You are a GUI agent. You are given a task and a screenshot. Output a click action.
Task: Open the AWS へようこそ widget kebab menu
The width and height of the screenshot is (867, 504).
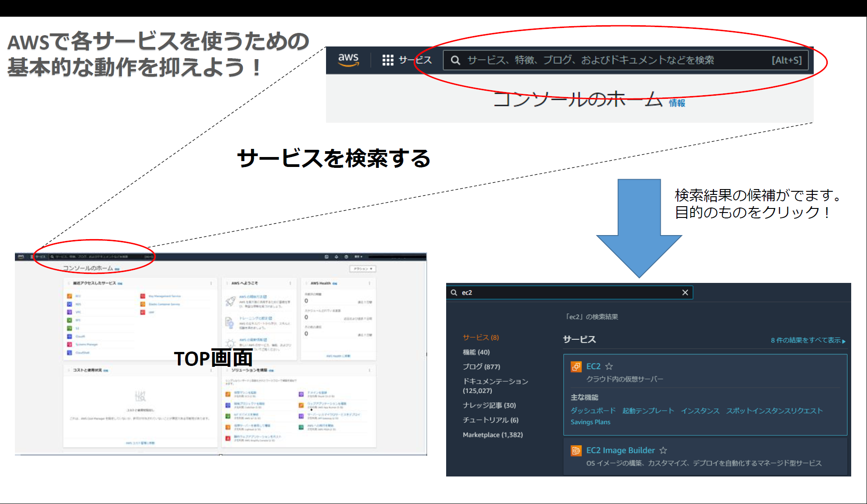coord(290,283)
